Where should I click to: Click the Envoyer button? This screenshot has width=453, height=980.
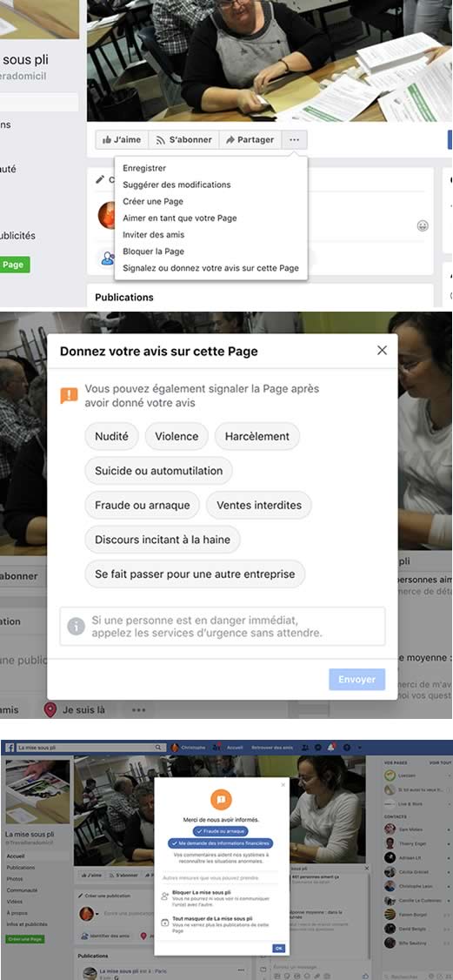pos(356,680)
